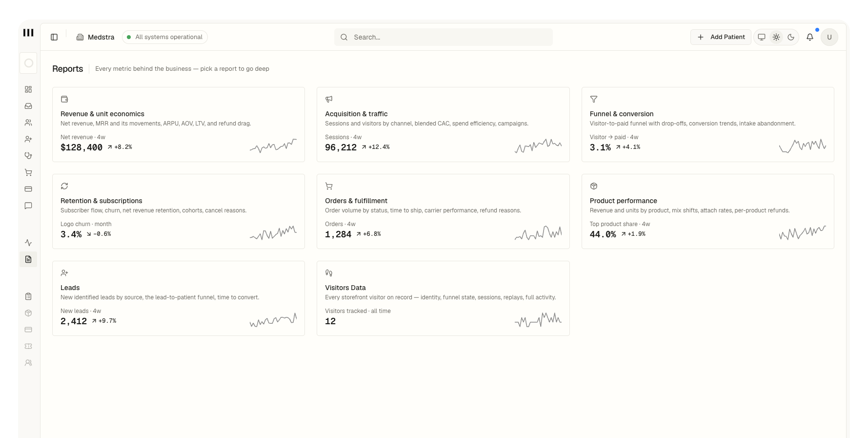
Task: Focus the Search field
Action: click(x=444, y=37)
